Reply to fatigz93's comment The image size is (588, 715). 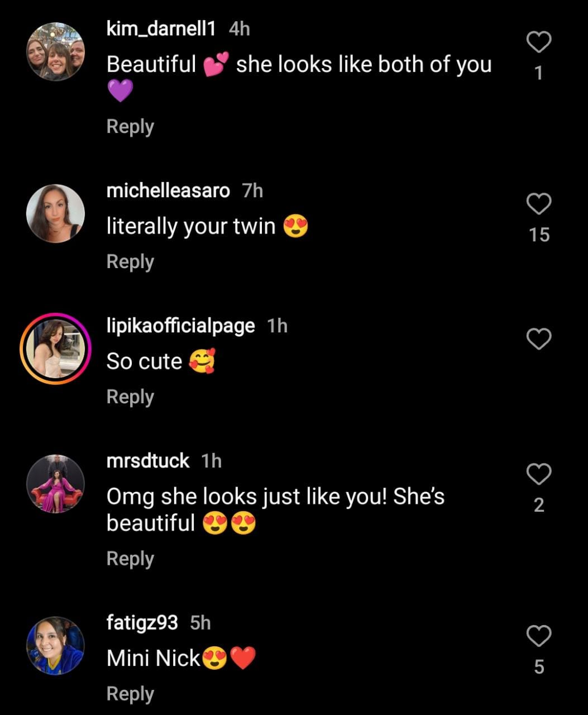tap(130, 694)
